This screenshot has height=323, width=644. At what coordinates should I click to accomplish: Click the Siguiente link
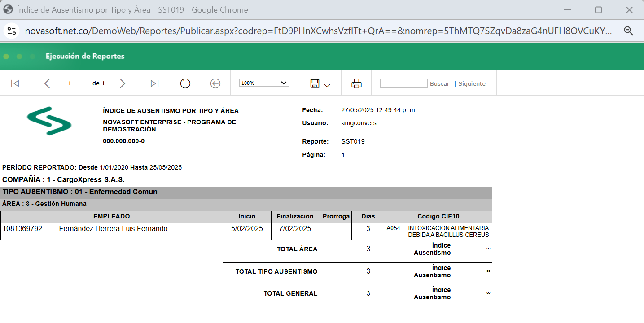click(x=472, y=83)
